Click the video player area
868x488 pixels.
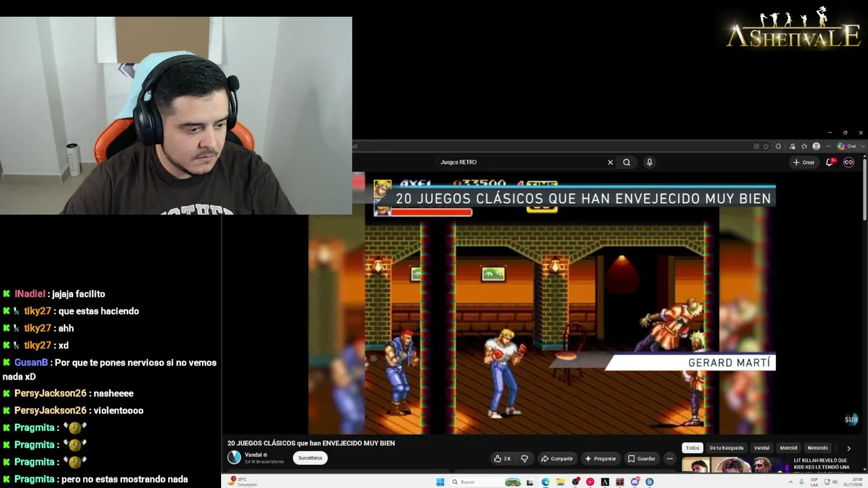coord(541,303)
